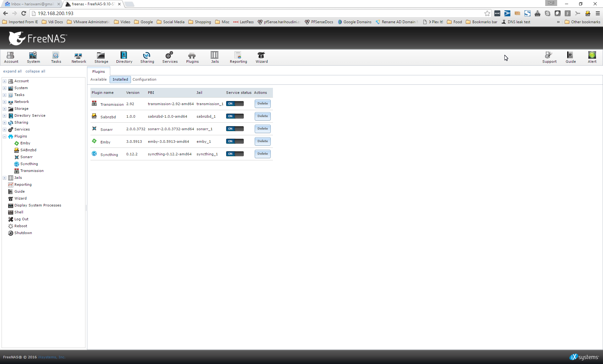Image resolution: width=603 pixels, height=364 pixels.
Task: Click the Syncthing plugin icon in table
Action: pyautogui.click(x=94, y=153)
